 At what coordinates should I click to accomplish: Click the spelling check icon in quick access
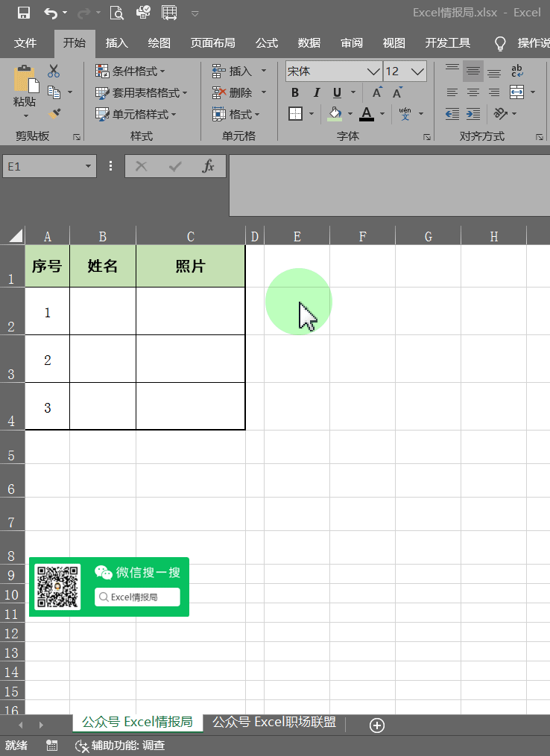[143, 13]
